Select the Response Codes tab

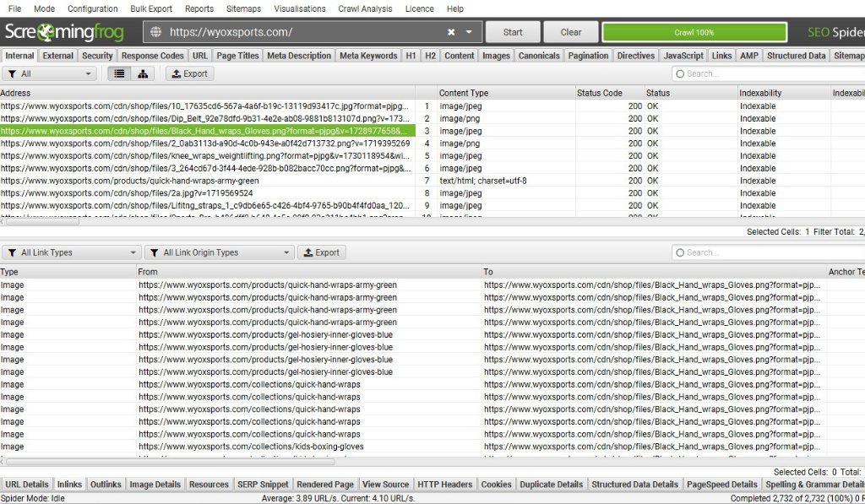pyautogui.click(x=152, y=56)
